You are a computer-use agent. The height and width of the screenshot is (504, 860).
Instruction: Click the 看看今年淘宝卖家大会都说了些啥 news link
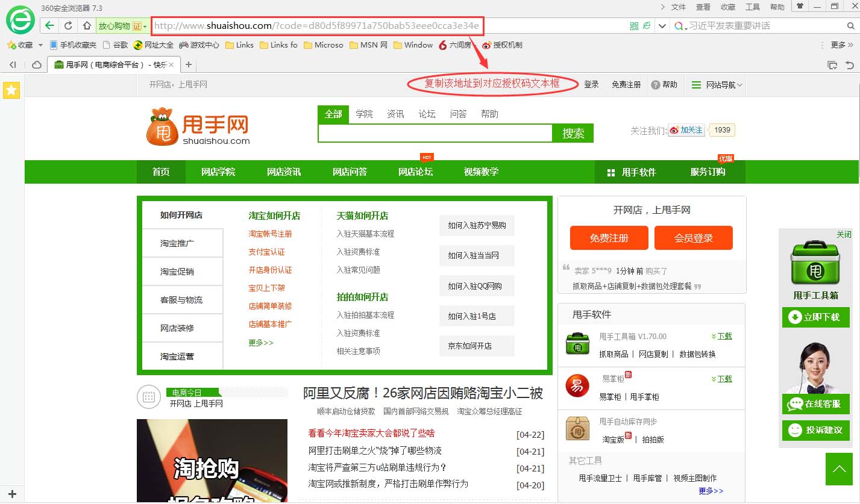coord(371,433)
